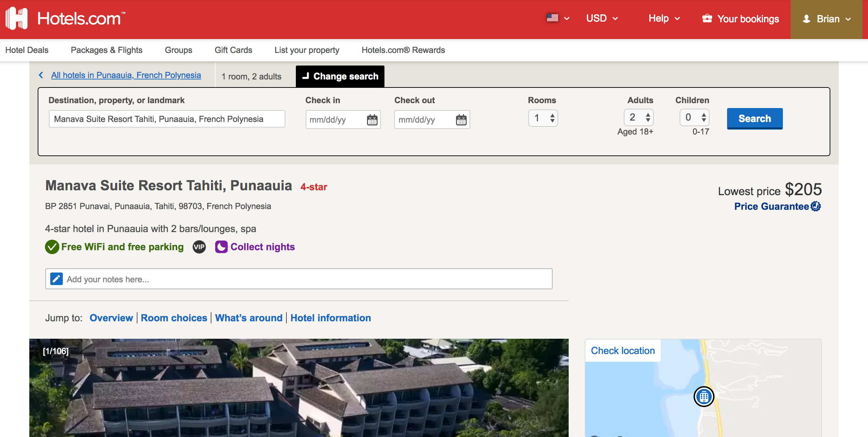Click the VIP badge icon
Screen dimensions: 868x437
(199, 247)
